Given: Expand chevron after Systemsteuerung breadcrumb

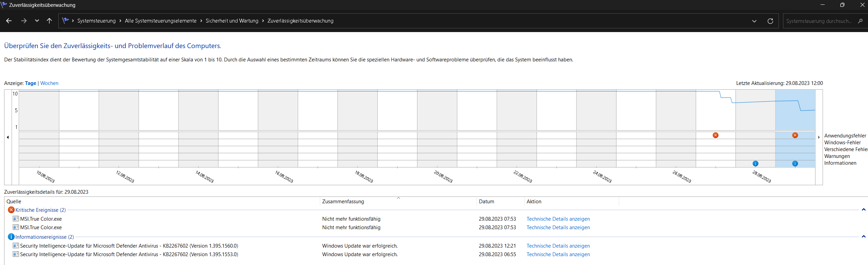Looking at the screenshot, I should click(120, 21).
